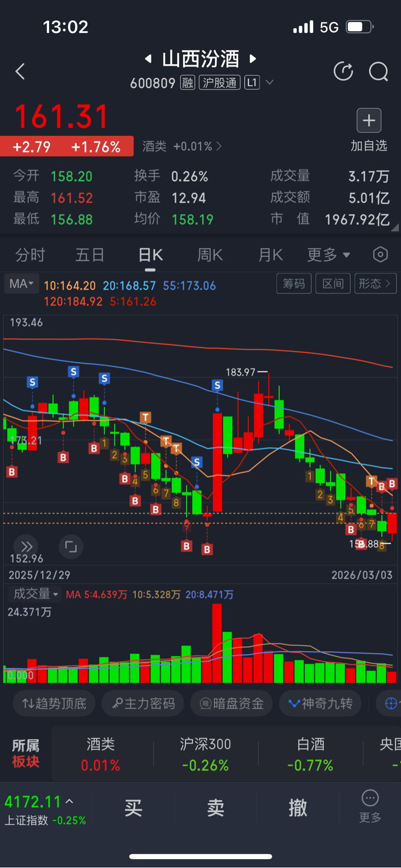This screenshot has width=401, height=868.
Task: Tap the 筹码 button
Action: point(294,283)
